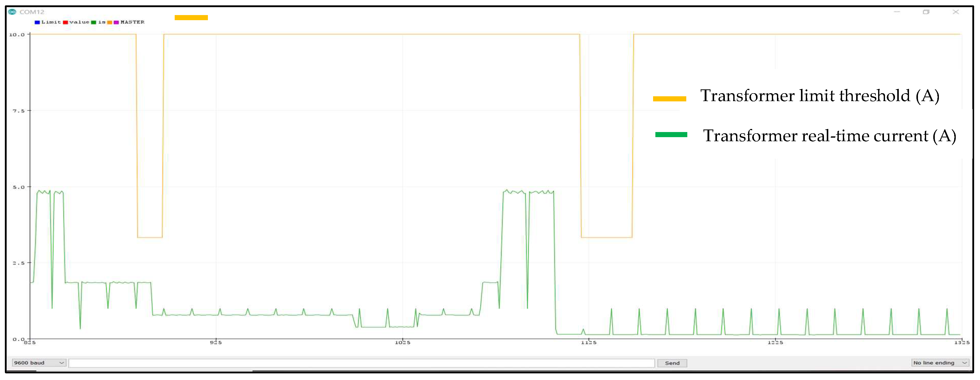Click the COM12 window title text
The width and height of the screenshot is (980, 380).
click(32, 12)
